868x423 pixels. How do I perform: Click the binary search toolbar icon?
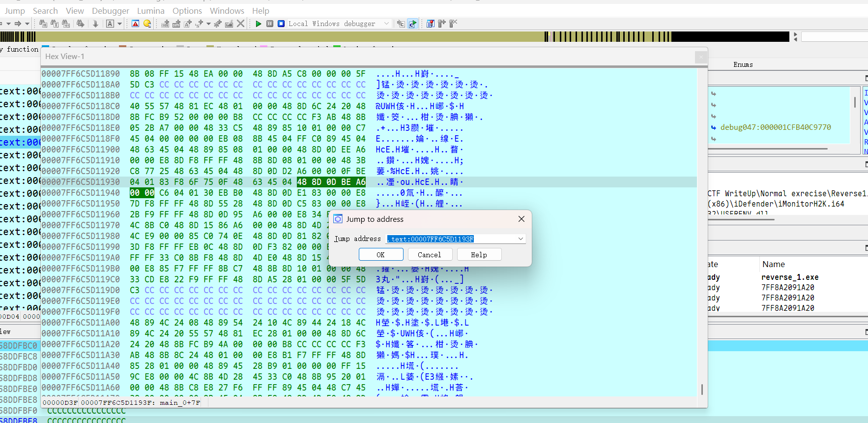tap(66, 24)
